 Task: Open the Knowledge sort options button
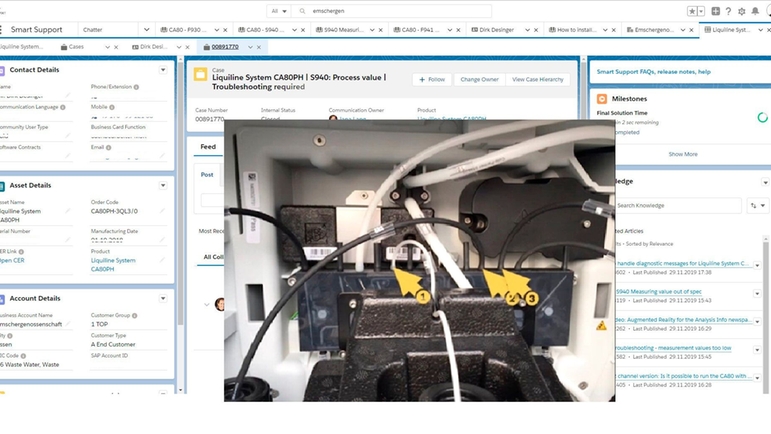coord(758,205)
